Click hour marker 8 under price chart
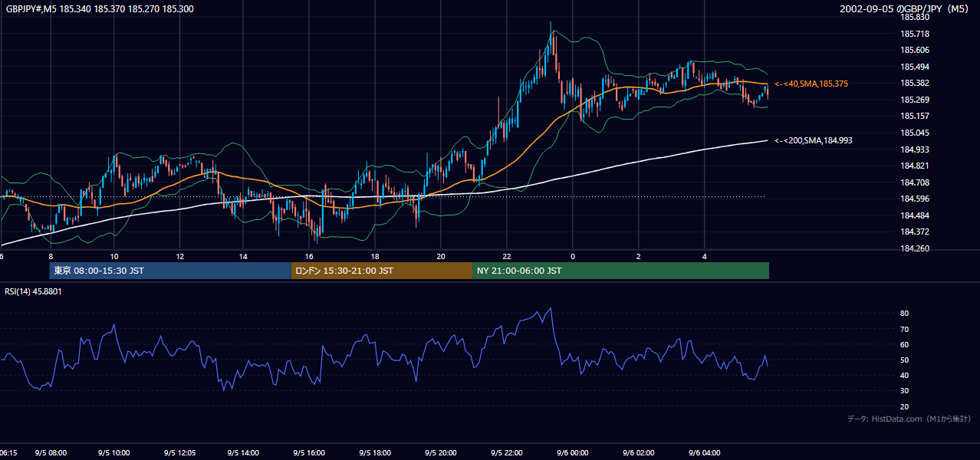The width and height of the screenshot is (980, 460). pos(51,256)
